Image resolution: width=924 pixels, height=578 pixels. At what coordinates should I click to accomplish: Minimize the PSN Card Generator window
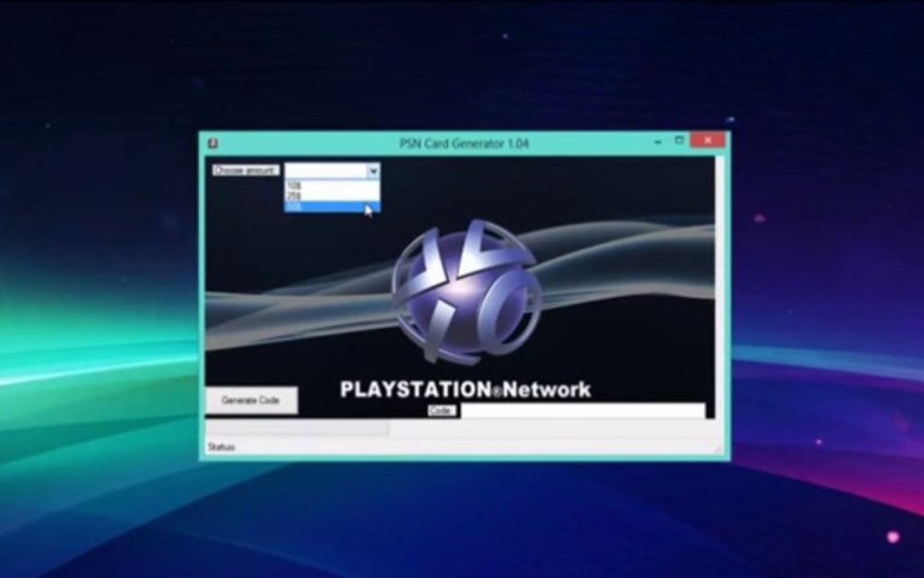point(658,141)
